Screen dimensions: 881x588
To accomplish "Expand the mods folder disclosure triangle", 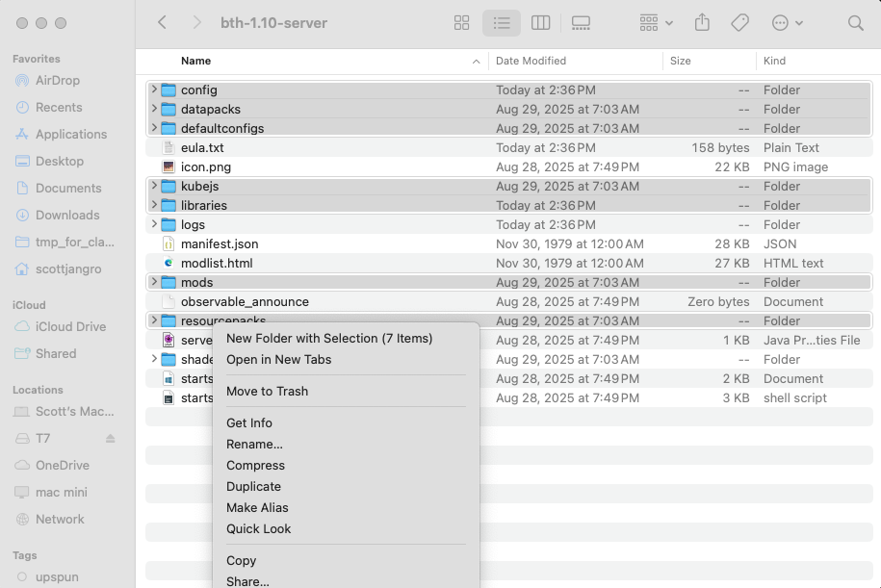I will (x=153, y=282).
